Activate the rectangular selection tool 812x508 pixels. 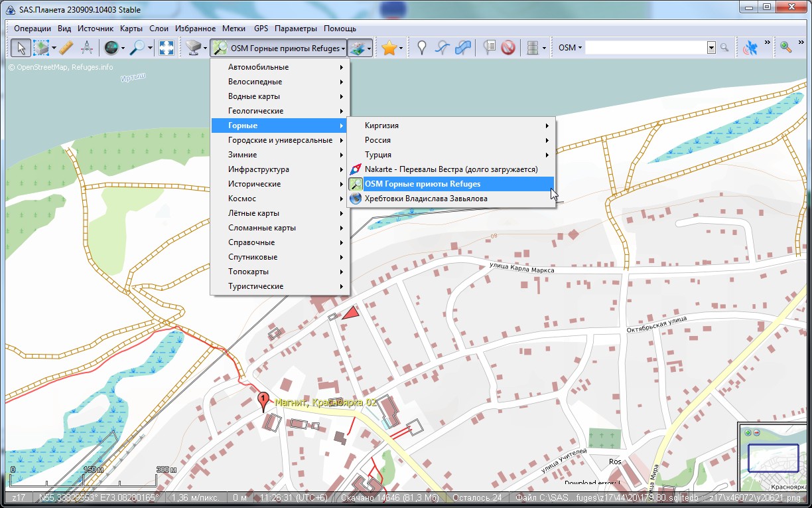tap(42, 47)
